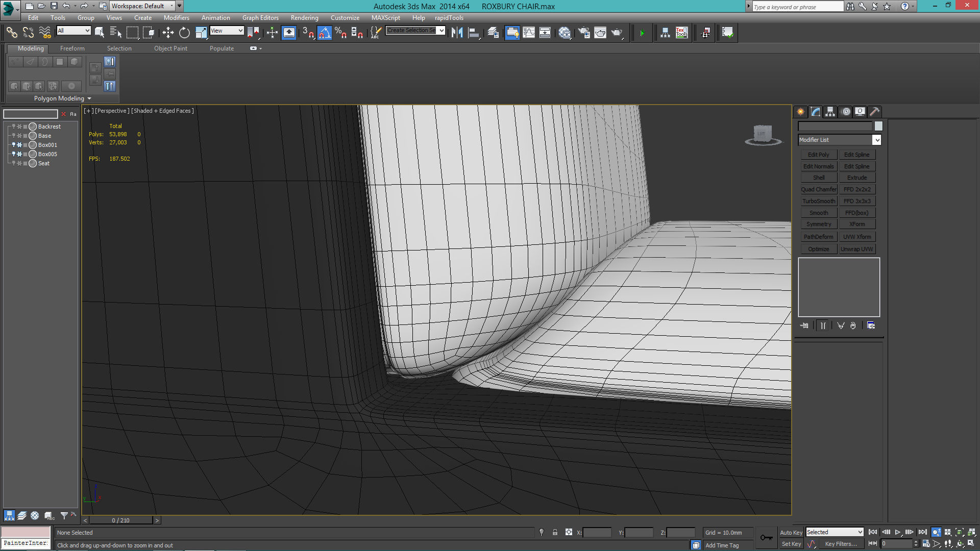
Task: Toggle Window/Crossing selection mode
Action: [149, 33]
